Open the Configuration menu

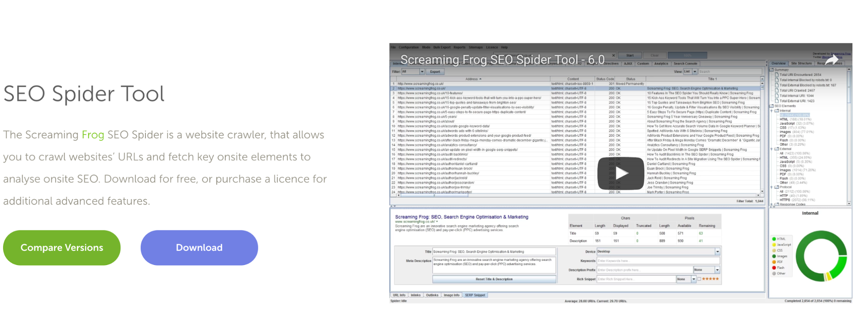(x=409, y=47)
